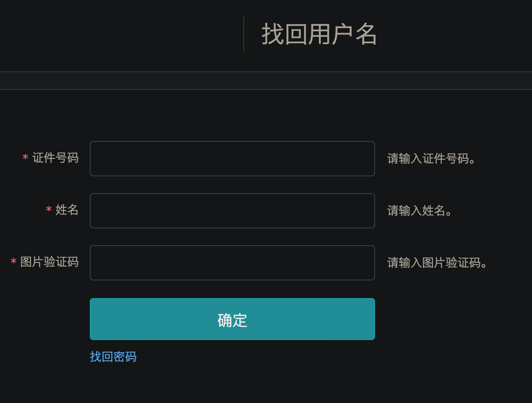532x403 pixels.
Task: Click the blank header area left of divider
Action: click(122, 34)
